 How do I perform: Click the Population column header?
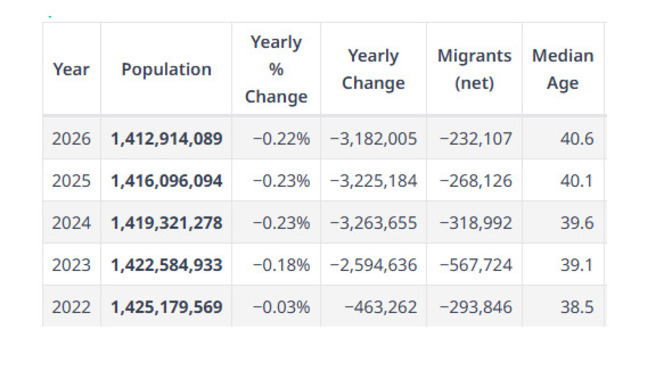click(166, 69)
